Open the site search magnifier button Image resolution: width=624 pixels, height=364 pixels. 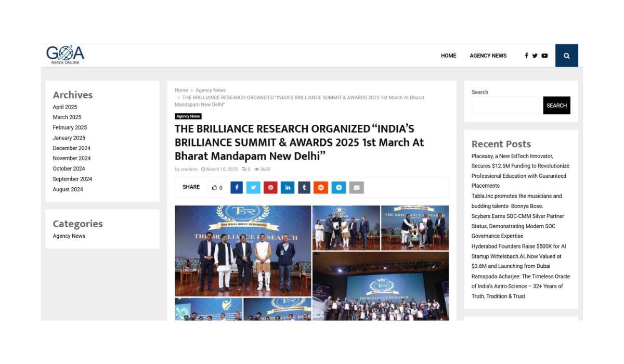coord(567,56)
